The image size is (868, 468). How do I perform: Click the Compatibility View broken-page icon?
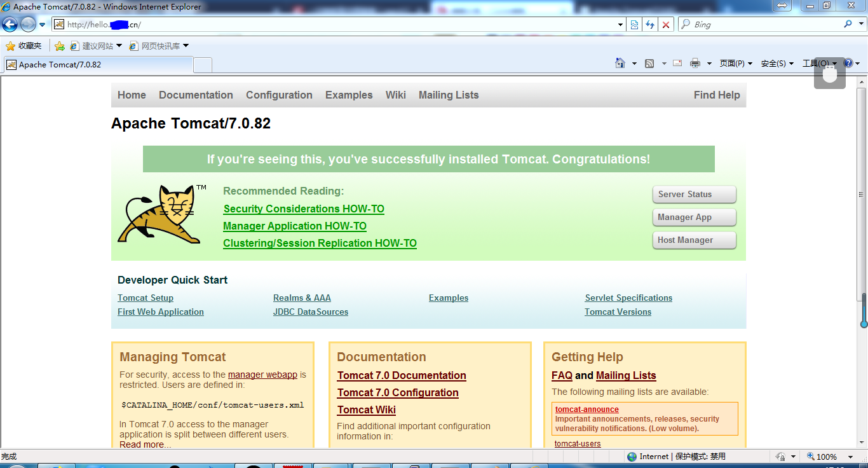point(634,25)
